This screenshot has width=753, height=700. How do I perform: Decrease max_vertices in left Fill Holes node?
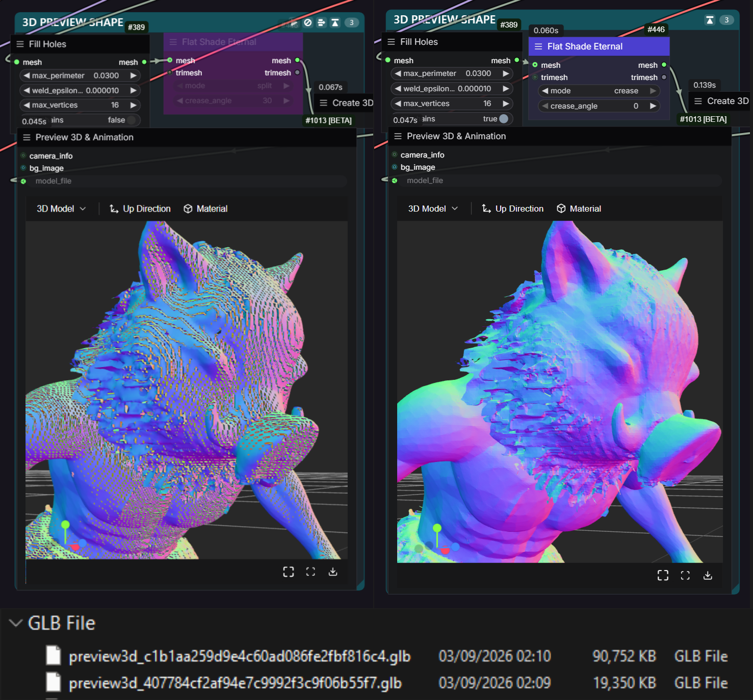click(x=27, y=105)
